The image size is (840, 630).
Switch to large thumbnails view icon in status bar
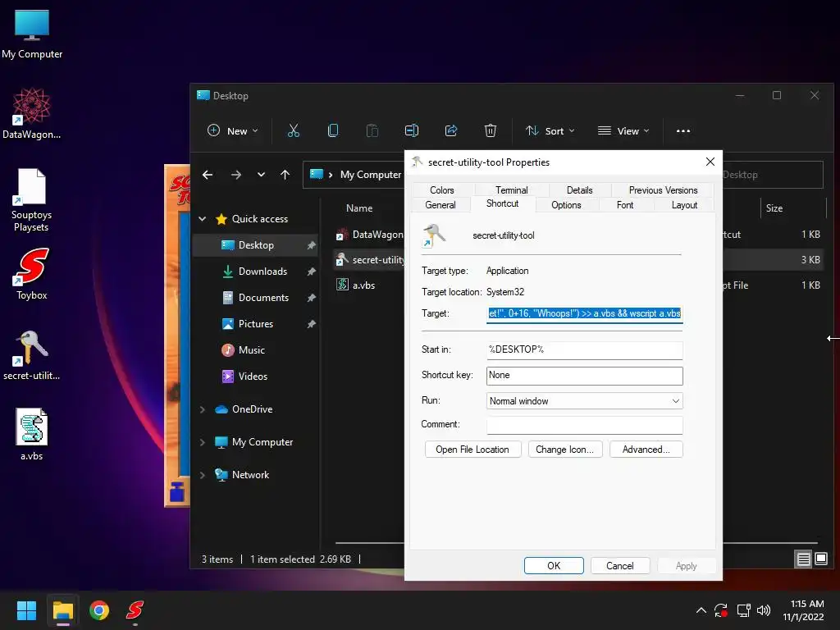(820, 559)
